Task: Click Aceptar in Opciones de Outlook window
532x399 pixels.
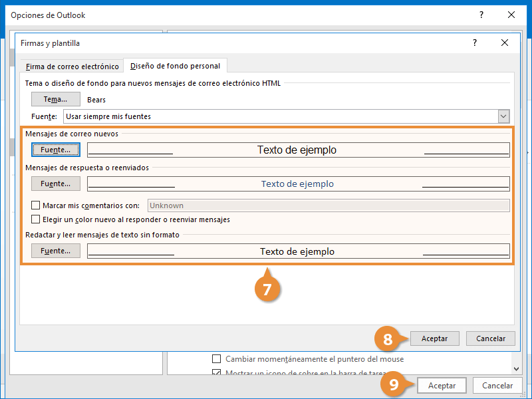Action: click(442, 386)
